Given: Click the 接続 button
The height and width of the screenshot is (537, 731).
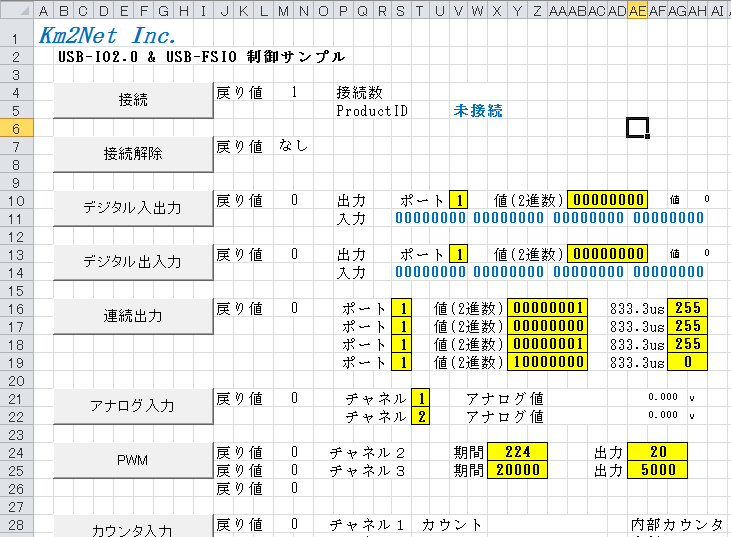Looking at the screenshot, I should (x=133, y=100).
